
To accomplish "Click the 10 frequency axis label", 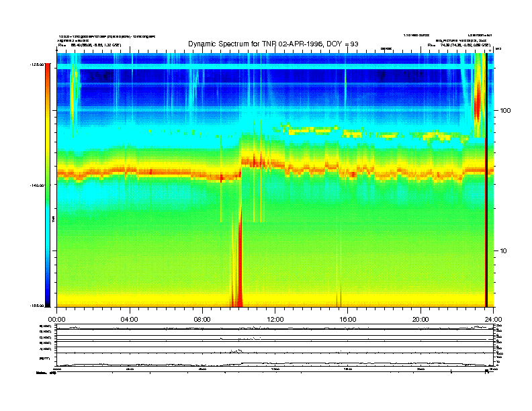I will click(x=504, y=251).
